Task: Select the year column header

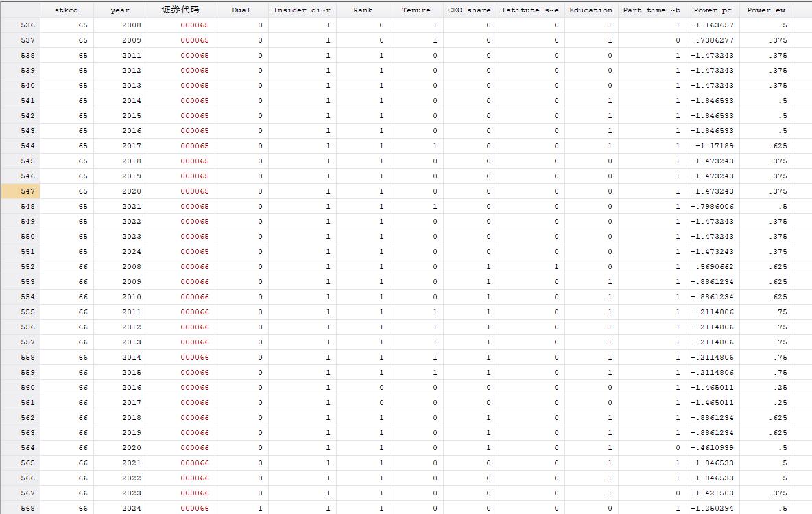Action: click(120, 10)
